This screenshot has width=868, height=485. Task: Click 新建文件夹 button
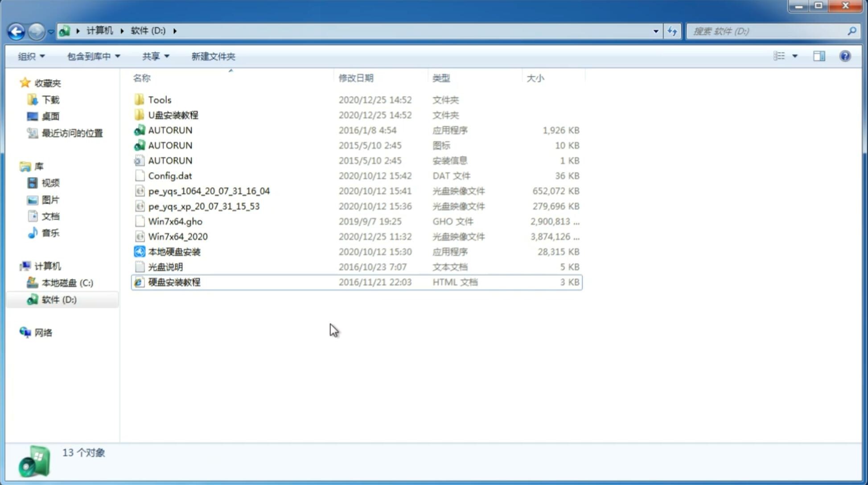tap(214, 56)
